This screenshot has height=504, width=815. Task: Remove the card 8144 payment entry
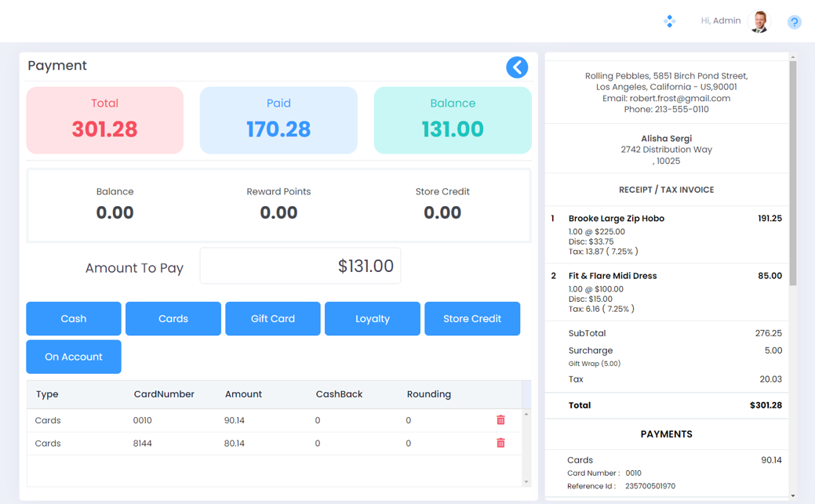click(x=500, y=443)
